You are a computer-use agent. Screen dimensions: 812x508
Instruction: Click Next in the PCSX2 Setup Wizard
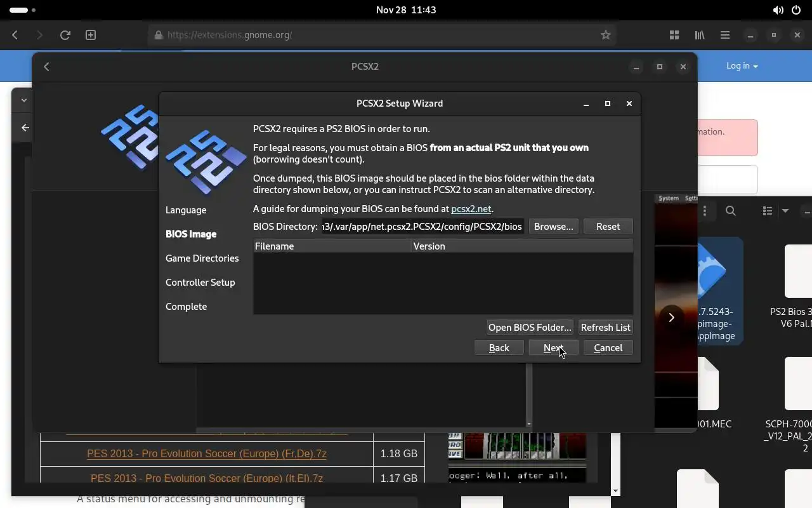(553, 347)
